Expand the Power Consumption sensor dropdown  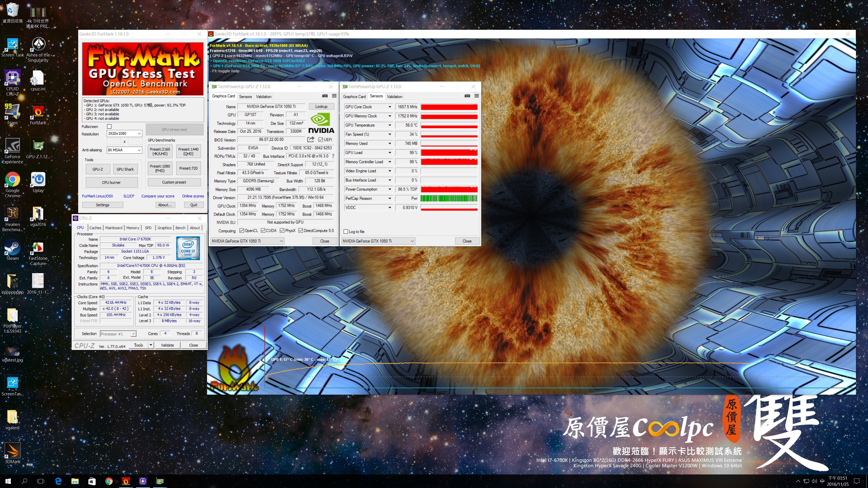(x=390, y=189)
